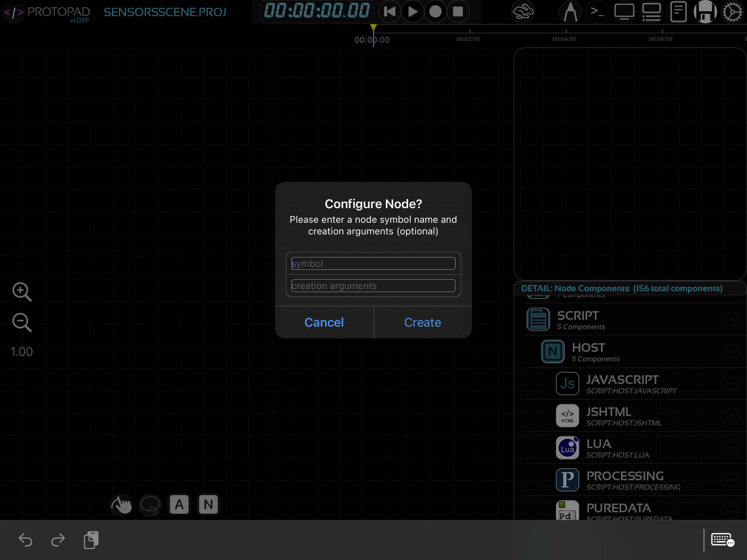Select the lasso selection tool
747x560 pixels.
(x=150, y=505)
